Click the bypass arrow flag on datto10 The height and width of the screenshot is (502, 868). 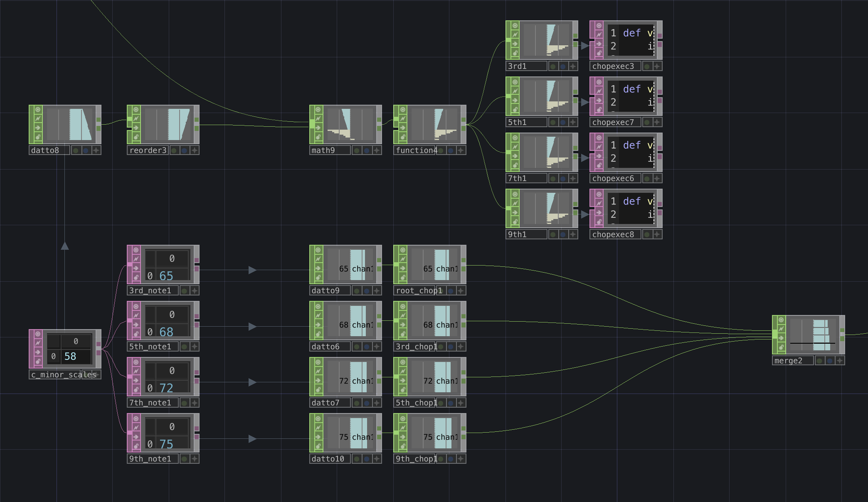[x=318, y=437]
